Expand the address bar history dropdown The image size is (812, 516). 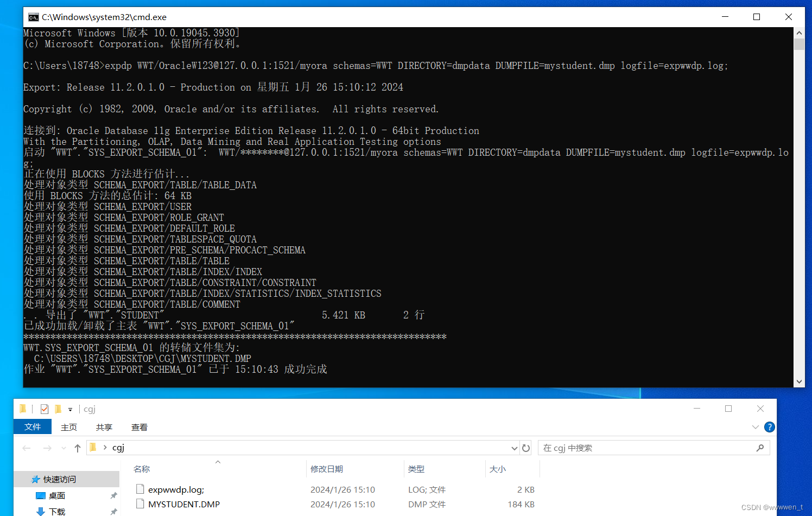point(514,448)
